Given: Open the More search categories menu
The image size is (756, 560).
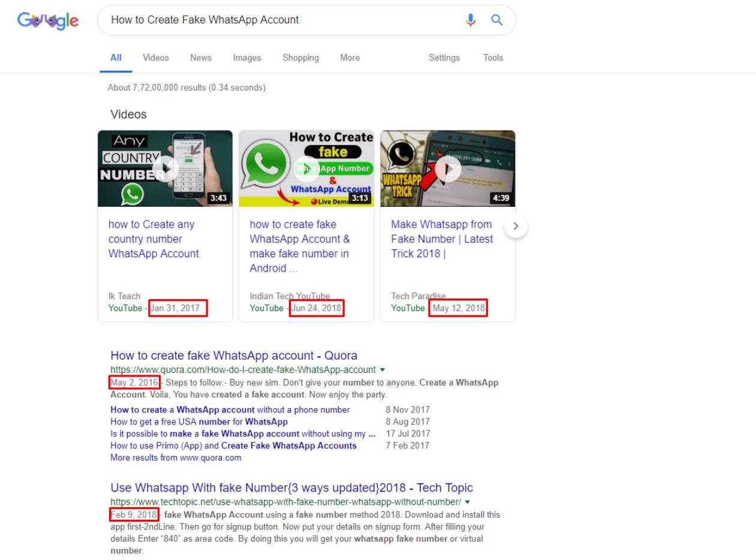Looking at the screenshot, I should pyautogui.click(x=350, y=58).
